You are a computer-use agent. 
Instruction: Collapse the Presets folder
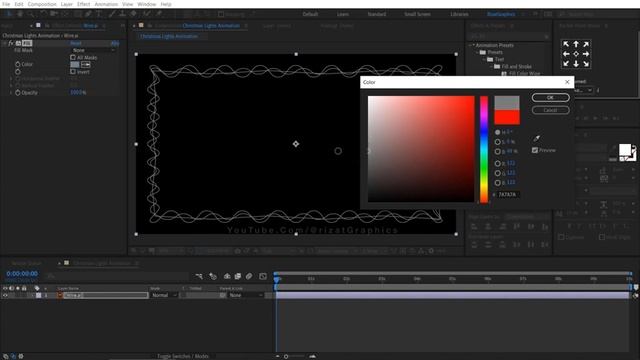coord(478,52)
